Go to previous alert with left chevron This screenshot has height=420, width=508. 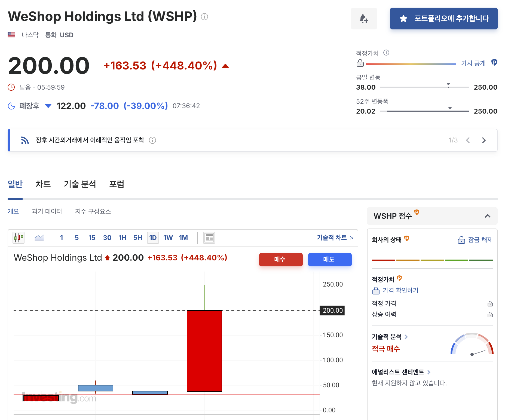click(468, 140)
